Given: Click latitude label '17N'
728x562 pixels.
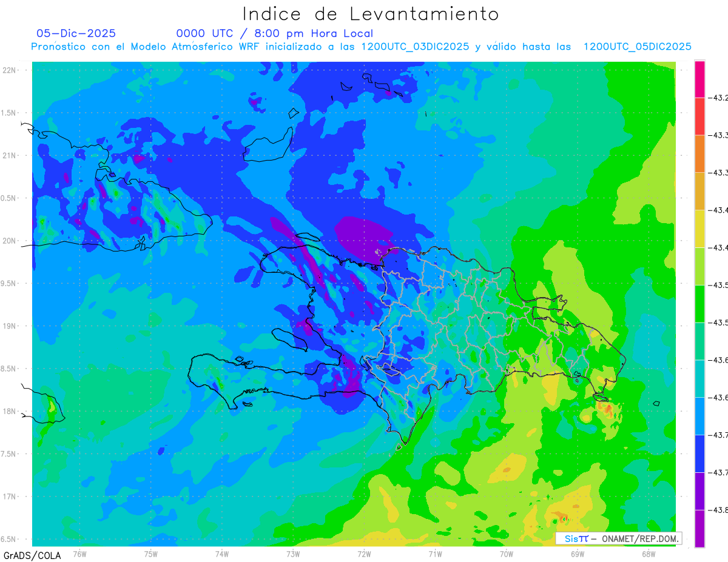Looking at the screenshot, I should coord(9,497).
